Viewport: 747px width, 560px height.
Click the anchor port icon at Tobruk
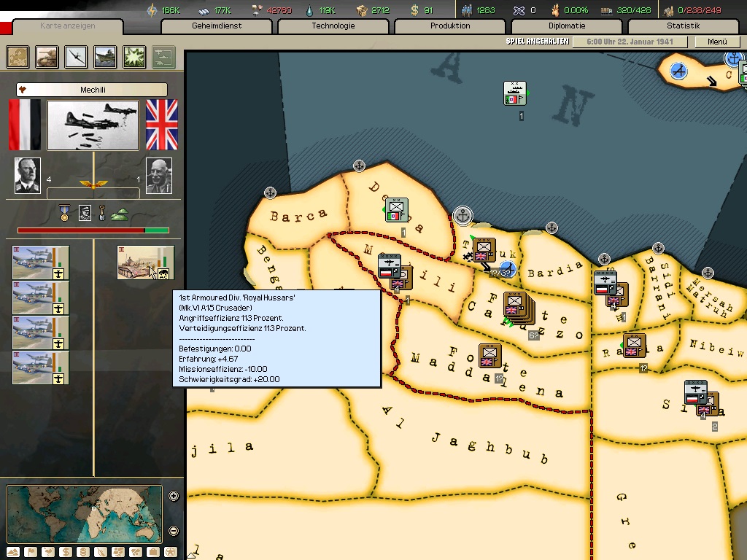point(462,215)
